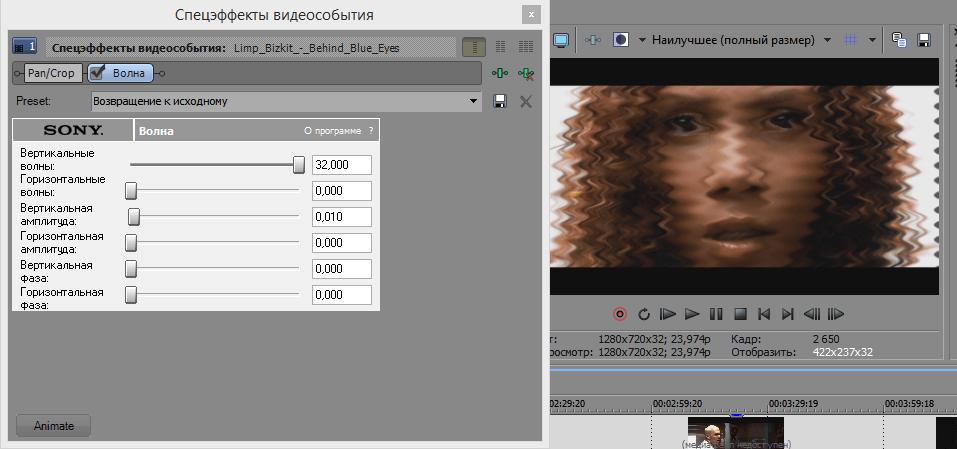Click the overlays grid icon in preview

[x=851, y=40]
